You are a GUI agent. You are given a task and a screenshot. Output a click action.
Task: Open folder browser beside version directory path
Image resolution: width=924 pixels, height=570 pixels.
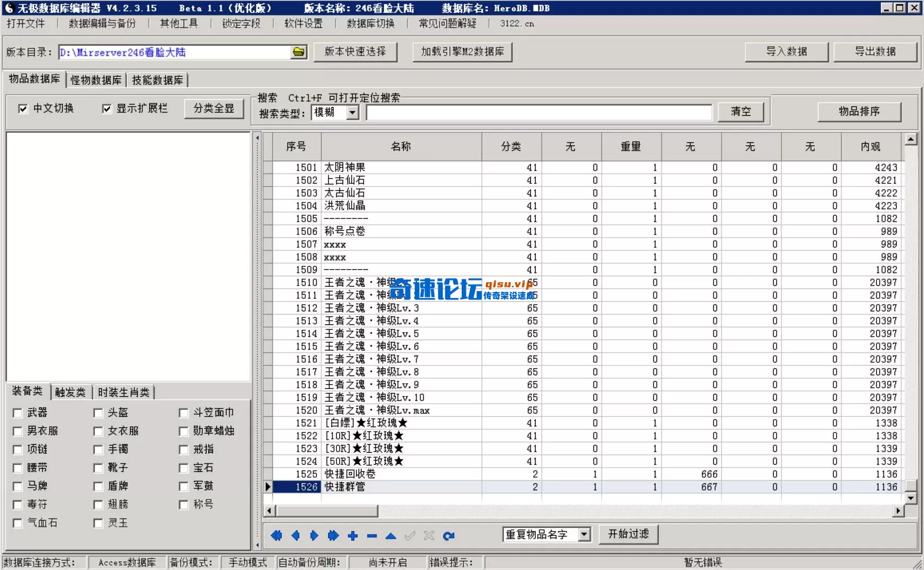pos(299,52)
